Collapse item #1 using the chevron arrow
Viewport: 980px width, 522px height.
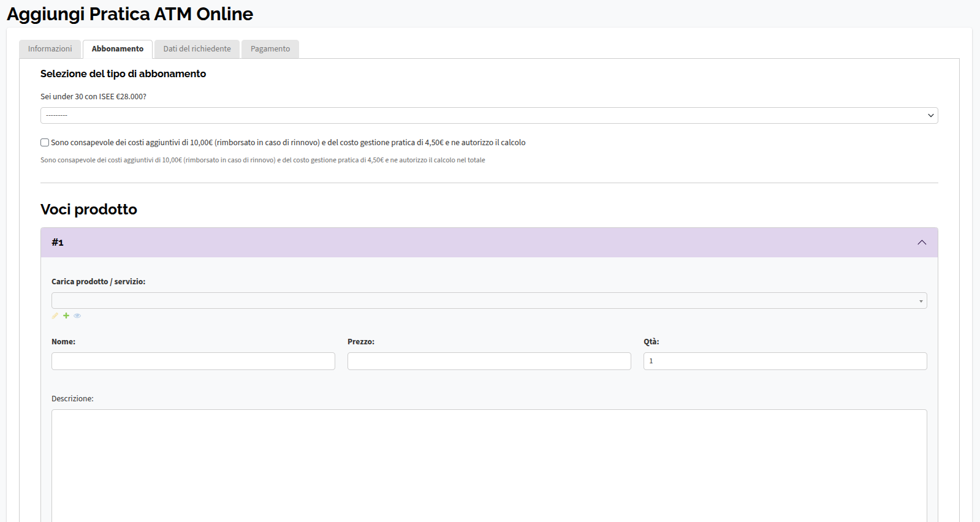pos(921,243)
